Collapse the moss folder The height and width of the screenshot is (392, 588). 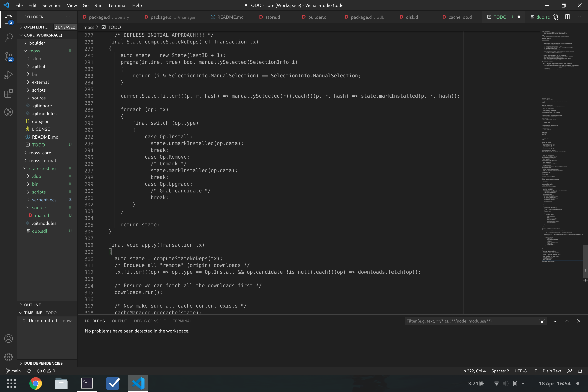[47, 51]
